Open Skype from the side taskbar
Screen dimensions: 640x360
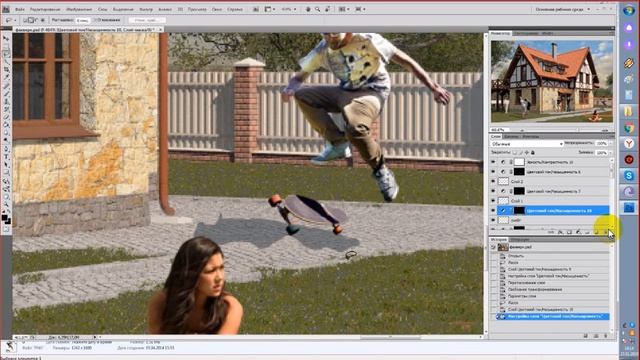(629, 176)
